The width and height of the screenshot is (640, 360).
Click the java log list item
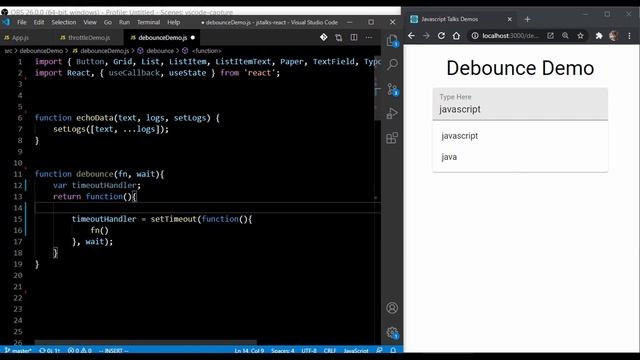tap(520, 157)
